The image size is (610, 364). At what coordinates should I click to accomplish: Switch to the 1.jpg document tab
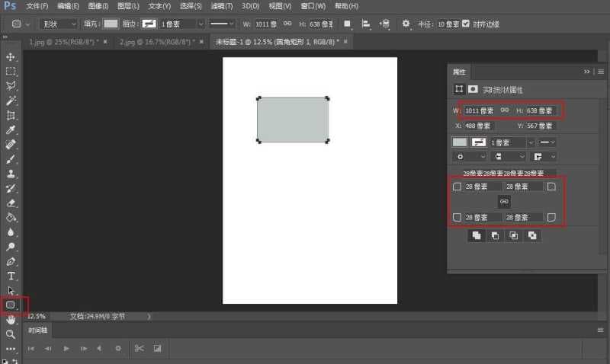pos(65,41)
